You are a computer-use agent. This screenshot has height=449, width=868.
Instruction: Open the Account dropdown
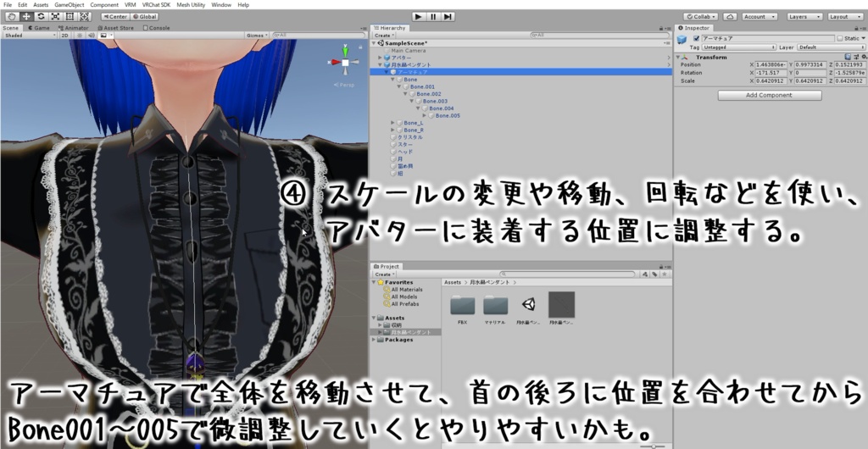(x=759, y=17)
